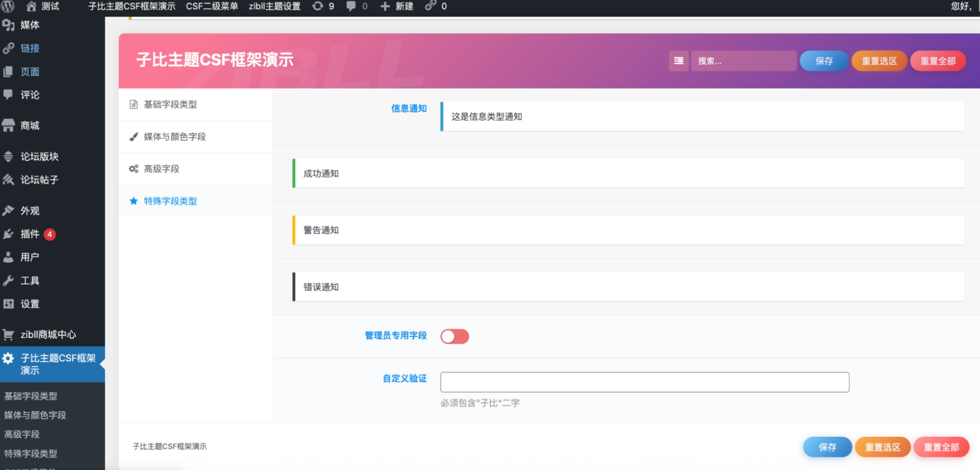Open the 外观 appearance menu
980x470 pixels.
[x=52, y=210]
